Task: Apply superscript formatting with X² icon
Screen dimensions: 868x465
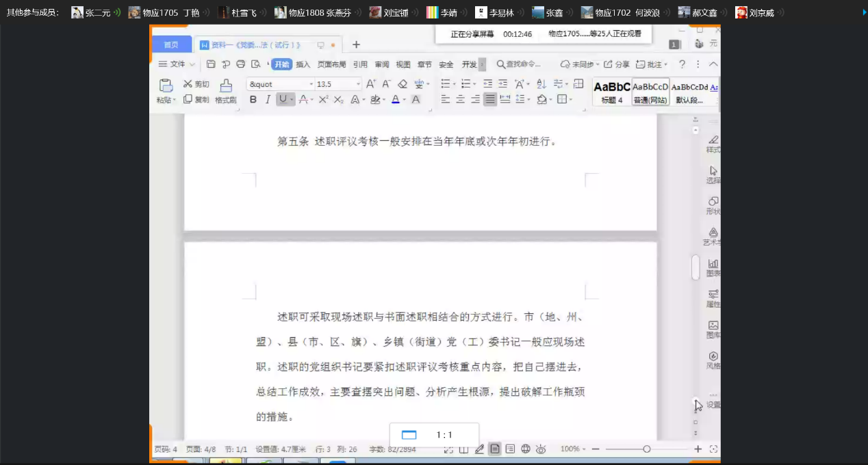Action: click(x=324, y=100)
